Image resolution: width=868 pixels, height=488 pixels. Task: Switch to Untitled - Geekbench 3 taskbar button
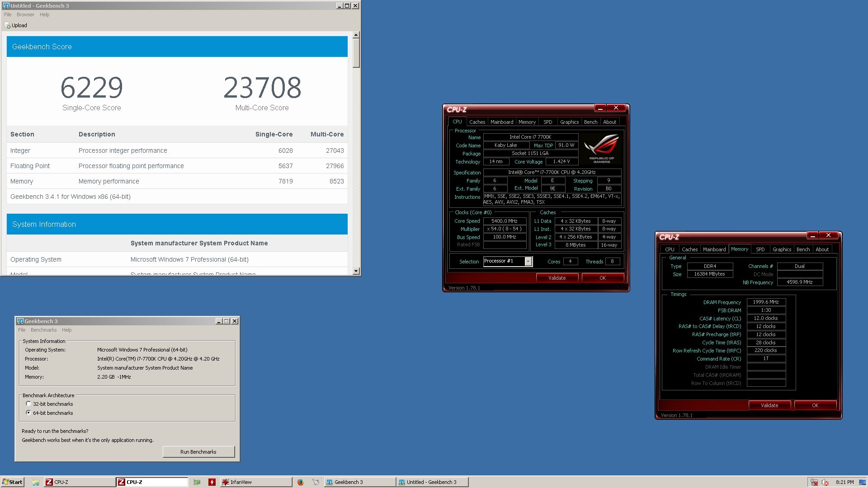tap(432, 482)
